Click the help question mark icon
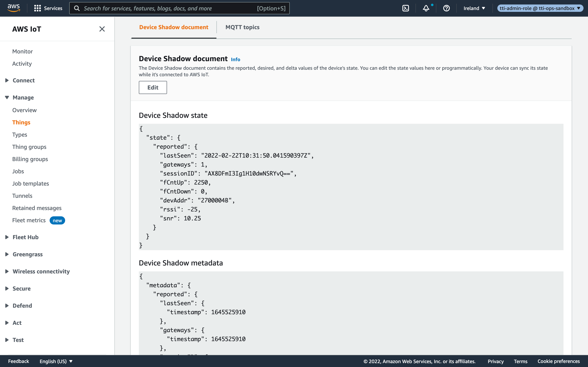This screenshot has width=588, height=367. tap(446, 8)
